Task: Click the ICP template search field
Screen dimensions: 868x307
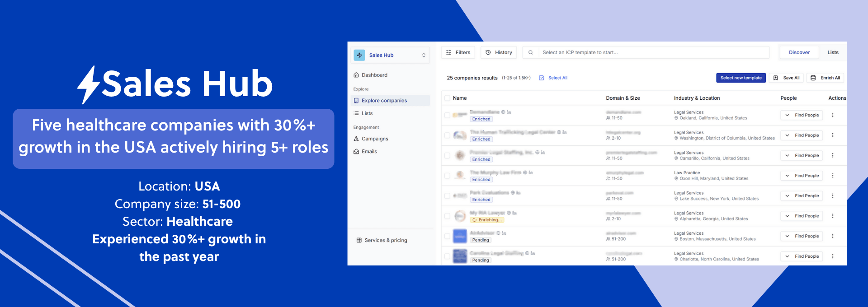Action: tap(651, 52)
